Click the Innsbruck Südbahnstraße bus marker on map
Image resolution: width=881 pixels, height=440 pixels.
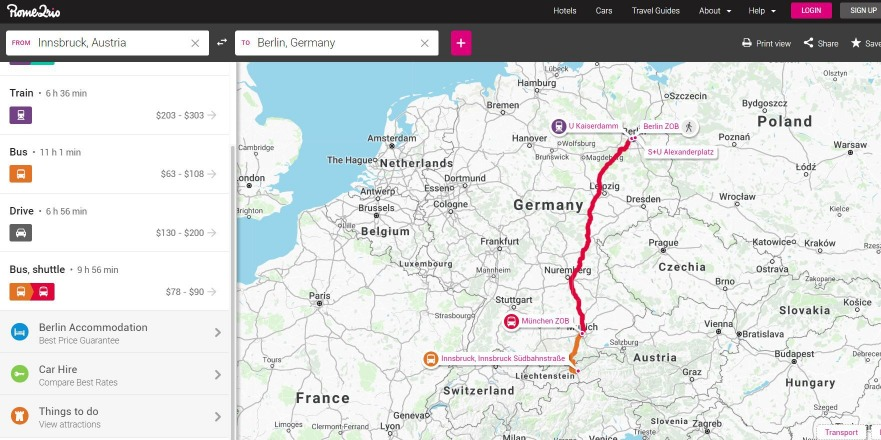click(x=431, y=359)
